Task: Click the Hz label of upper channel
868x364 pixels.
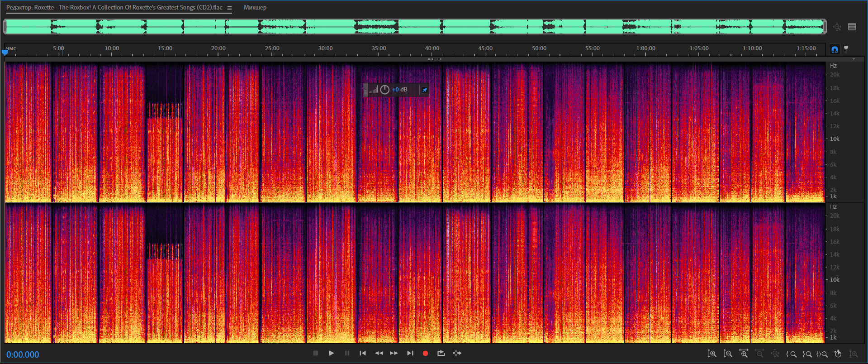Action: [833, 66]
